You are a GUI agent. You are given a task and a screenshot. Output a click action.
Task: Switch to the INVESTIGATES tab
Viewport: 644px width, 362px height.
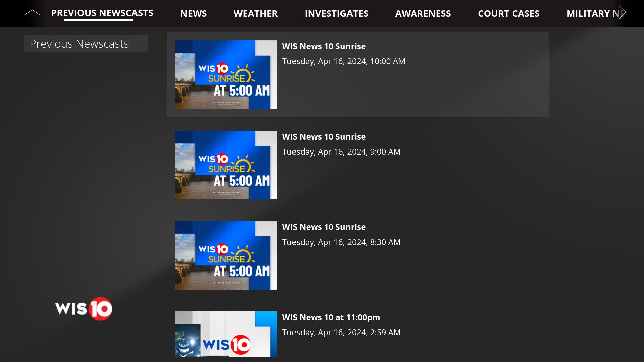[336, 13]
